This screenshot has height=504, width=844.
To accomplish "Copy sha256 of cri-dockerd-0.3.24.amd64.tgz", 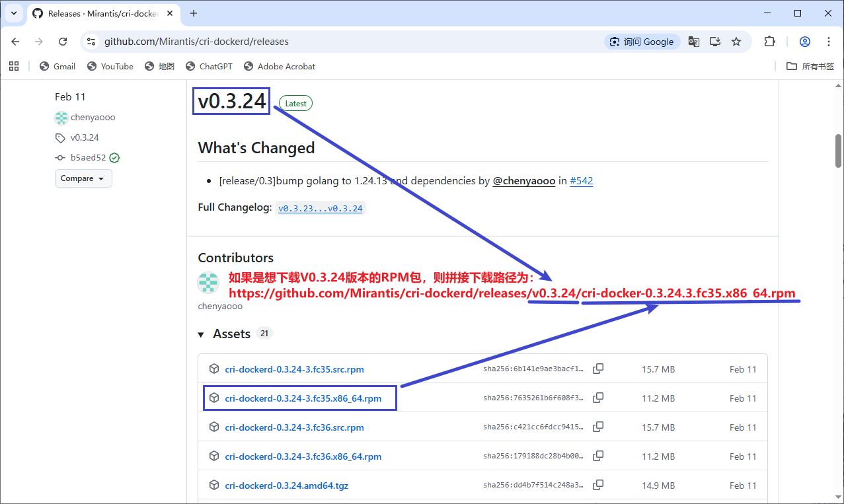I will click(598, 486).
